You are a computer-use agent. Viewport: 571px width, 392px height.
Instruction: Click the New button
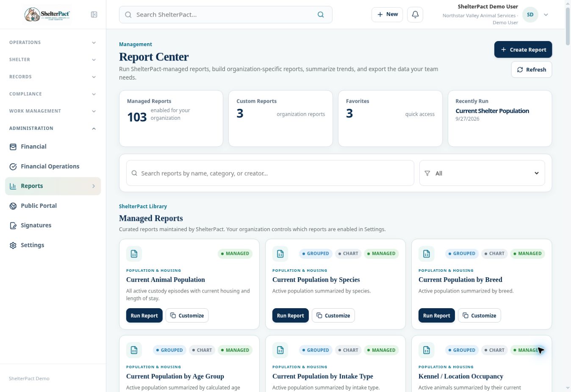tap(387, 14)
